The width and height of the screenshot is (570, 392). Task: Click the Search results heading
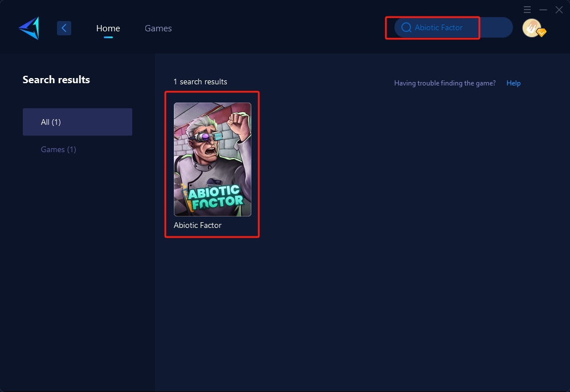(x=56, y=80)
